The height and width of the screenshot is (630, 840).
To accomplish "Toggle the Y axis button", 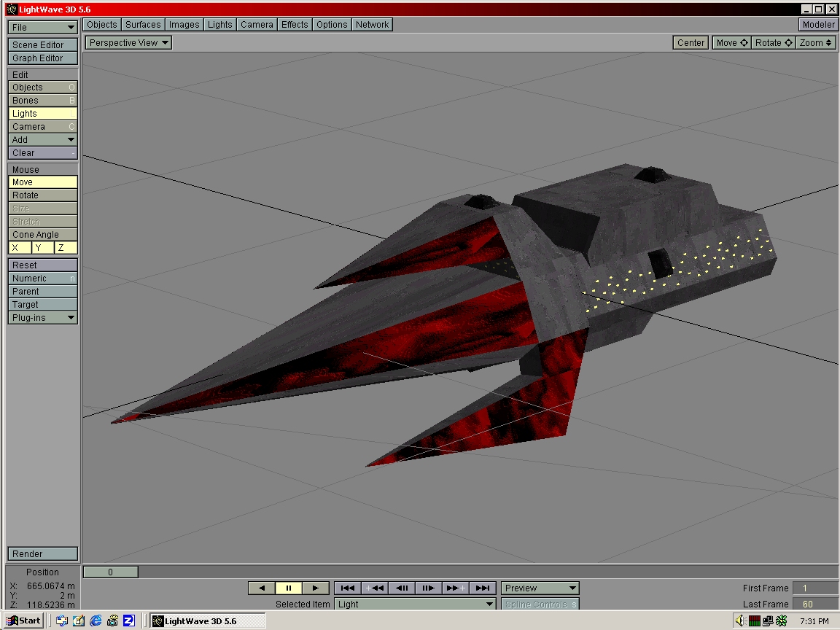I will coord(42,248).
